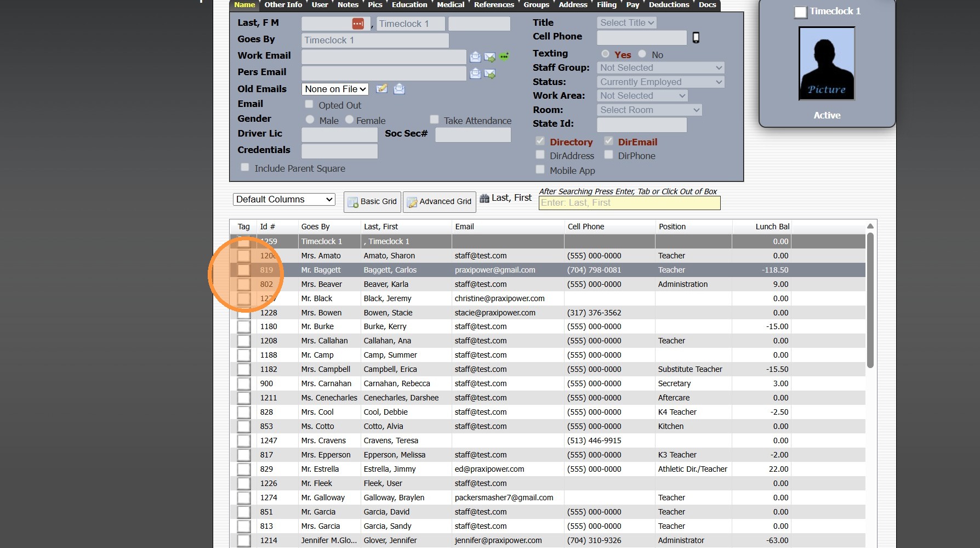Click the pencil edit icon beside Old Emails

[381, 88]
